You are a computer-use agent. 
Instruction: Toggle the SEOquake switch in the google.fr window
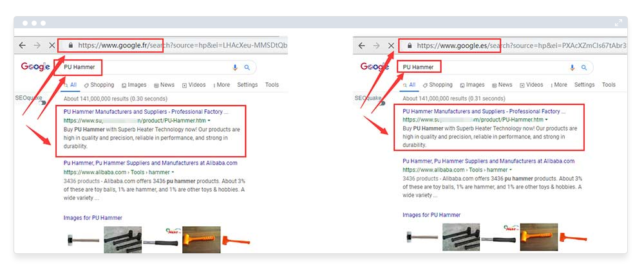[42, 103]
